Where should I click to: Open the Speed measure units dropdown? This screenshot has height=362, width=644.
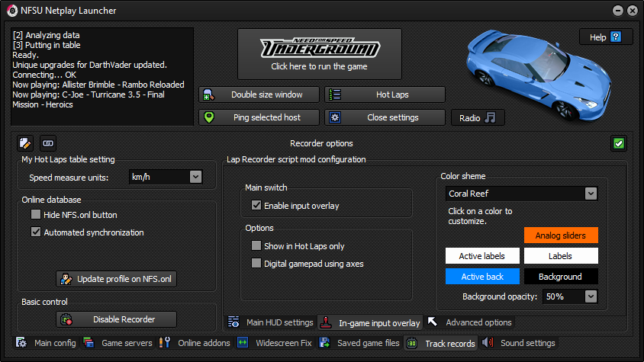pyautogui.click(x=195, y=177)
